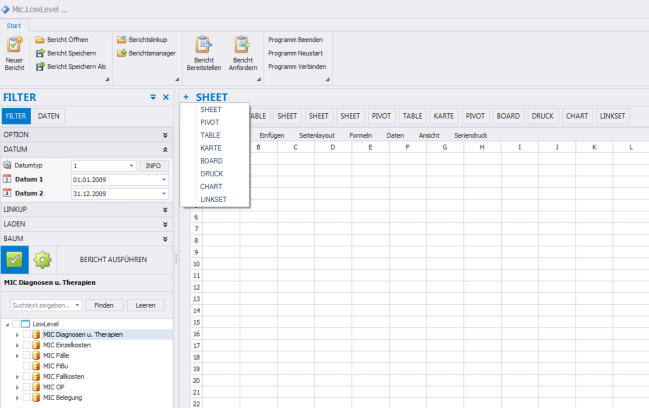Toggle the MIC OP checkbox
The width and height of the screenshot is (649, 408).
tap(27, 387)
